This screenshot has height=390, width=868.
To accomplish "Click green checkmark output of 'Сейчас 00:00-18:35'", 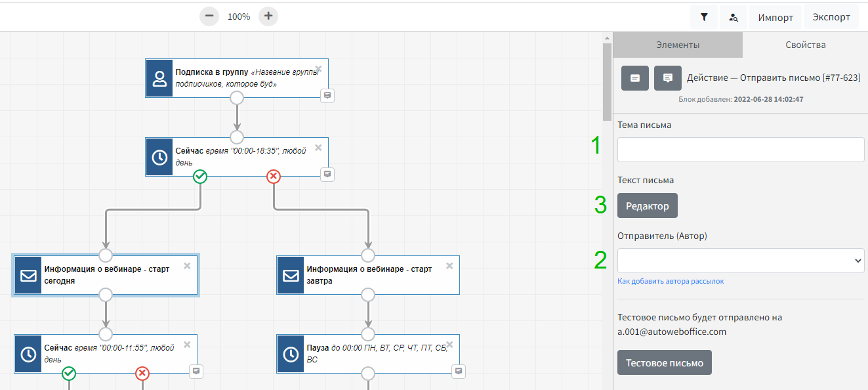I will [x=201, y=176].
